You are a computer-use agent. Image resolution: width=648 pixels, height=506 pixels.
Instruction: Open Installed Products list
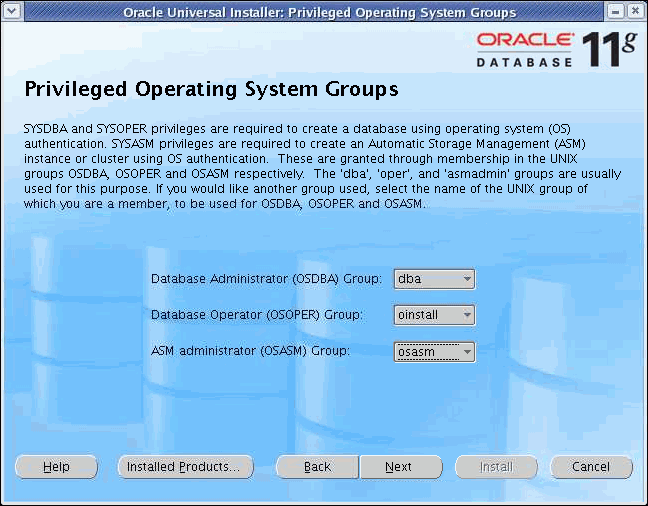pyautogui.click(x=185, y=467)
